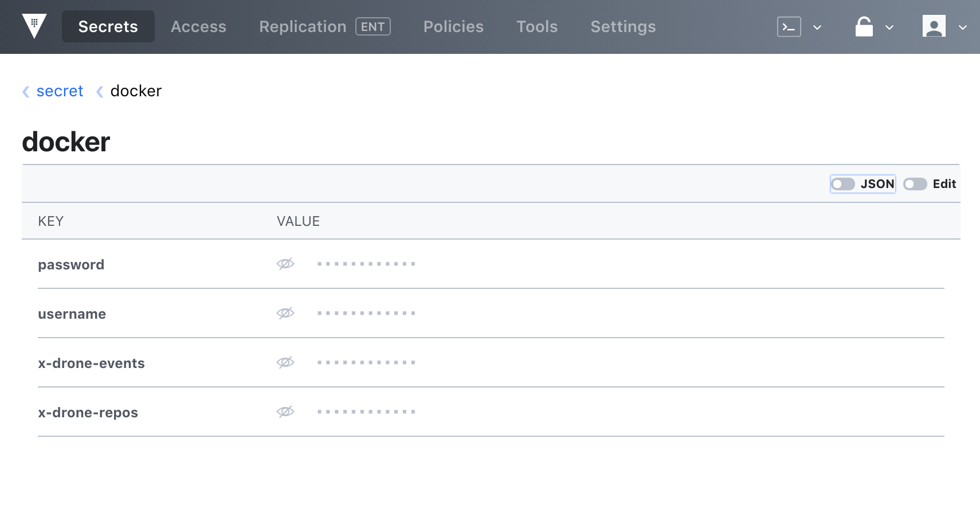This screenshot has width=980, height=509.
Task: Expand the console dropdown chevron
Action: tap(817, 28)
